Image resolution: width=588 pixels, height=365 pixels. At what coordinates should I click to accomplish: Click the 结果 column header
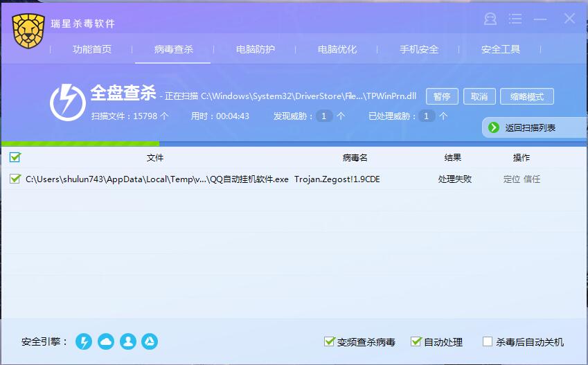(453, 157)
